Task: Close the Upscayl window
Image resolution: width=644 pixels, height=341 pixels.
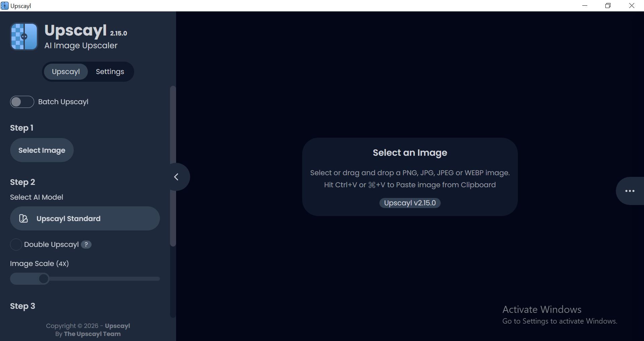Action: (x=632, y=6)
